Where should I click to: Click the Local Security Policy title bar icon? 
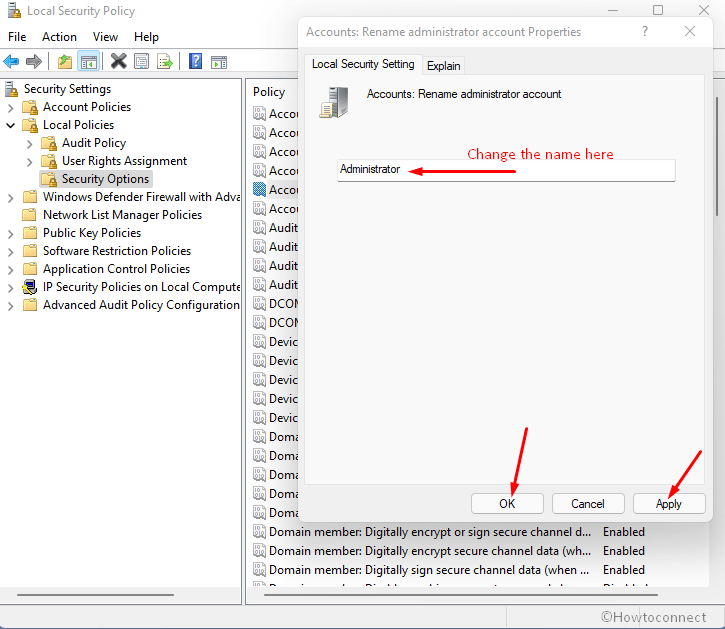(14, 10)
